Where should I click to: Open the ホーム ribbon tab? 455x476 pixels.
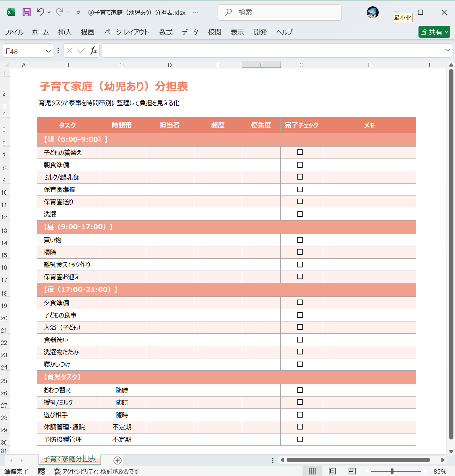click(x=40, y=32)
